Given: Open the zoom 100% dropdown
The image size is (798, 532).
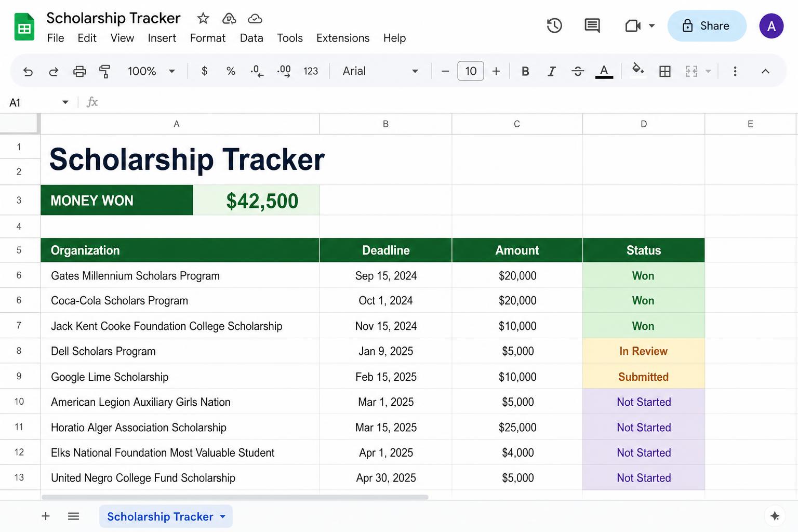Looking at the screenshot, I should [151, 71].
